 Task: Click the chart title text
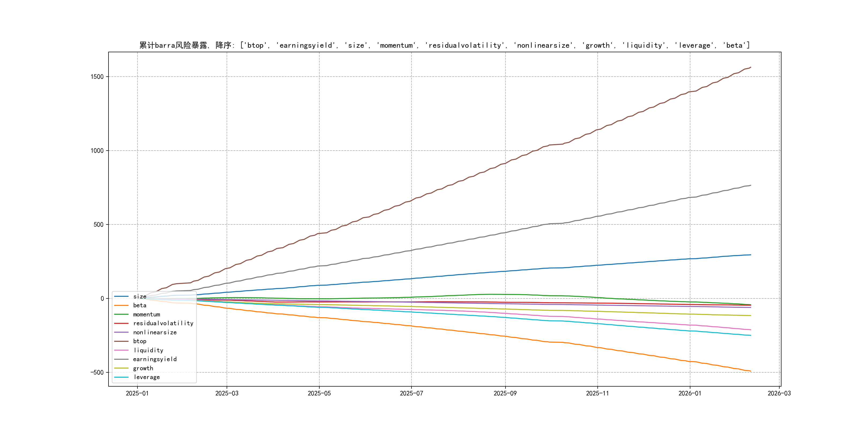click(x=444, y=45)
